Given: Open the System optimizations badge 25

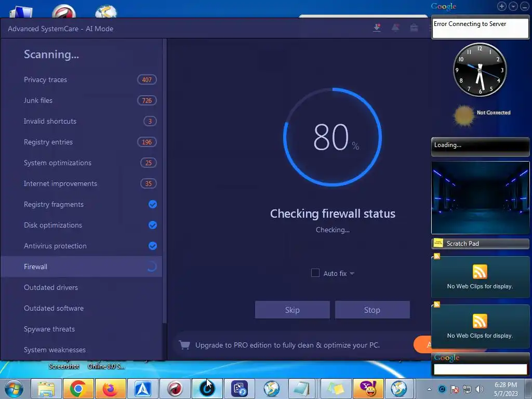Looking at the screenshot, I should coord(149,163).
